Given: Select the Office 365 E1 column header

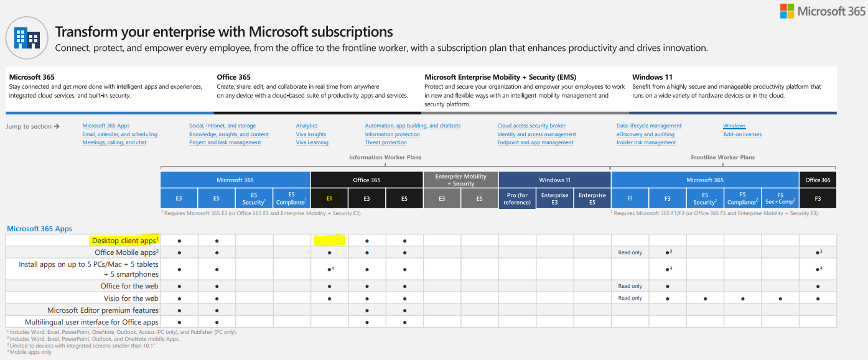Looking at the screenshot, I should point(329,197).
